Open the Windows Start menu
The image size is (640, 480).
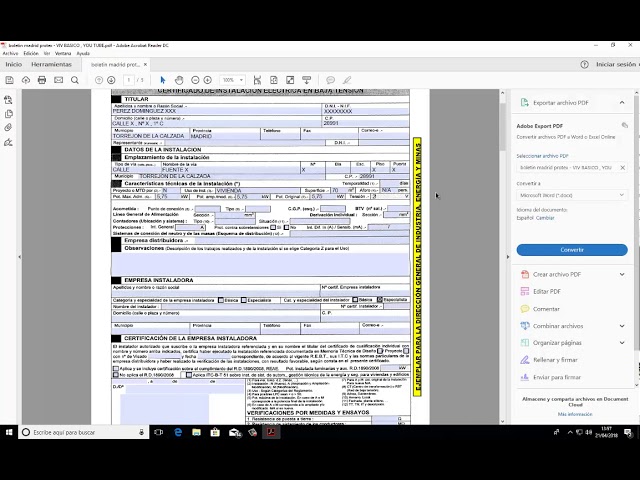click(x=10, y=432)
